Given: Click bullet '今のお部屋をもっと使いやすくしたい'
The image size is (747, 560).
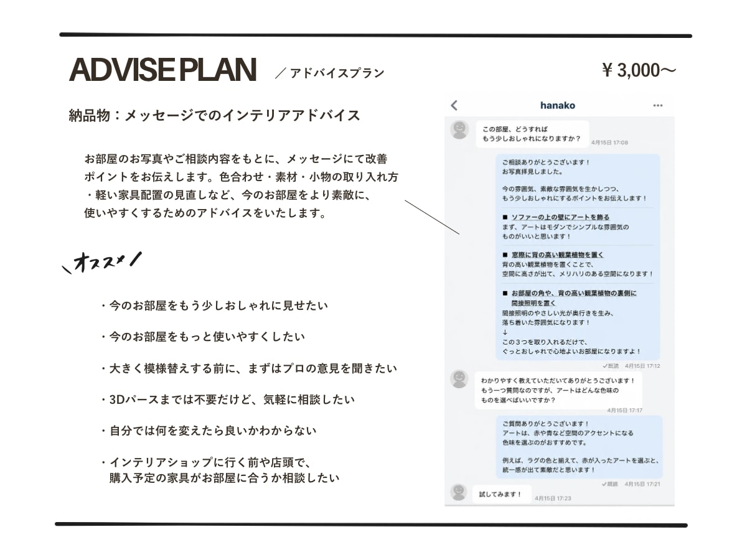Looking at the screenshot, I should click(x=202, y=337).
